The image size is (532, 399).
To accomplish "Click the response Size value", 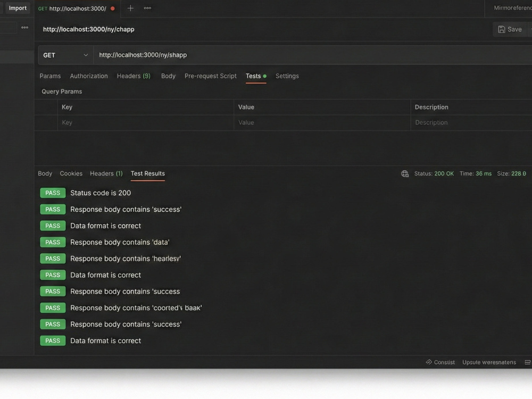I will tap(518, 174).
